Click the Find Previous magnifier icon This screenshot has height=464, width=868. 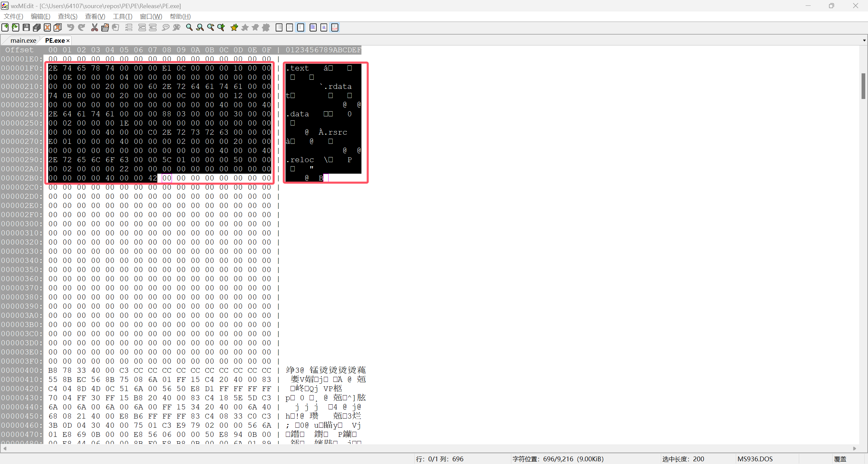(x=211, y=27)
